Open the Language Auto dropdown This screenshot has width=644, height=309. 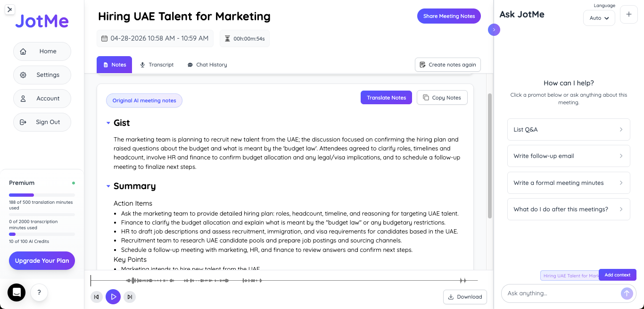click(599, 18)
